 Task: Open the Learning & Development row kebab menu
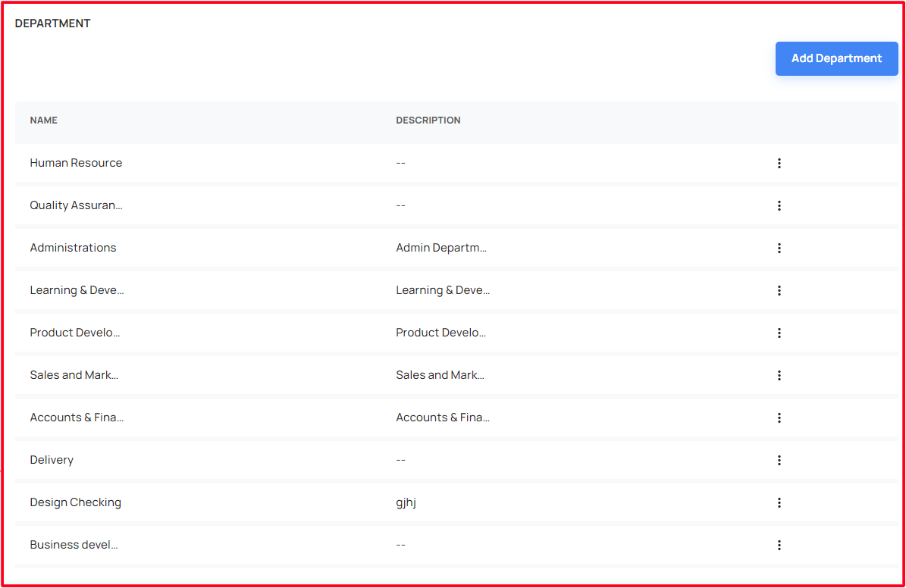tap(779, 290)
